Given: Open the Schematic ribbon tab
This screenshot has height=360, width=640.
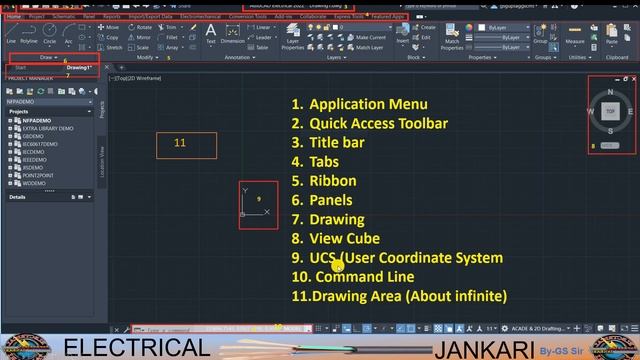Looking at the screenshot, I should [64, 17].
